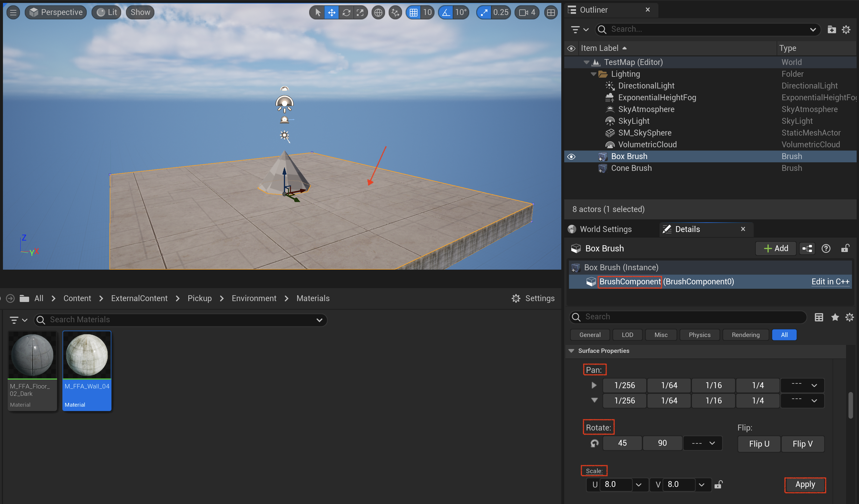Viewport: 859px width, 504px height.
Task: Toggle Box Brush visibility eye
Action: [571, 157]
